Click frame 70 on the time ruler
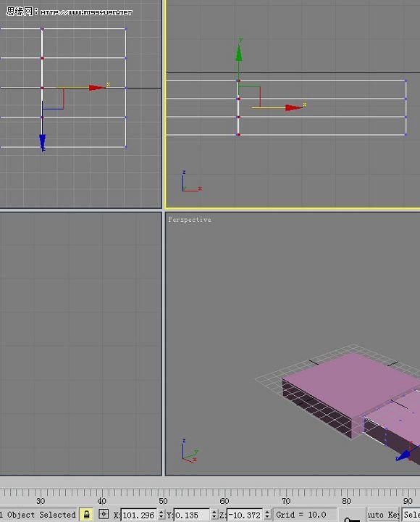The height and width of the screenshot is (522, 420). pos(285,501)
